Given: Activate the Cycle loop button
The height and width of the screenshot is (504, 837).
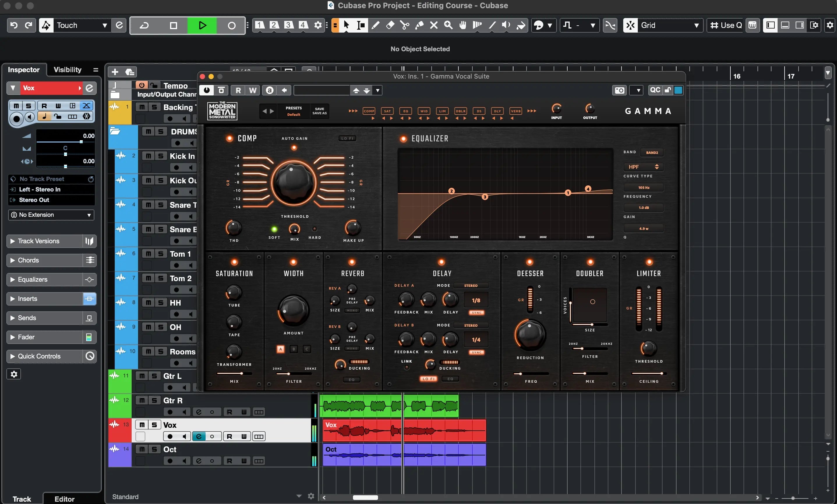Looking at the screenshot, I should point(144,25).
